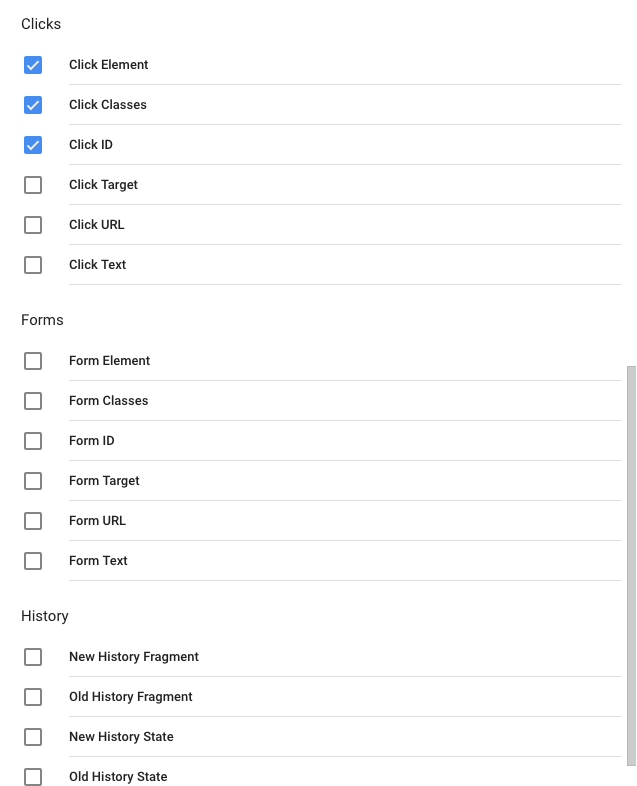Disable the Click Classes variable
Screen dimensions: 637x786
click(33, 105)
